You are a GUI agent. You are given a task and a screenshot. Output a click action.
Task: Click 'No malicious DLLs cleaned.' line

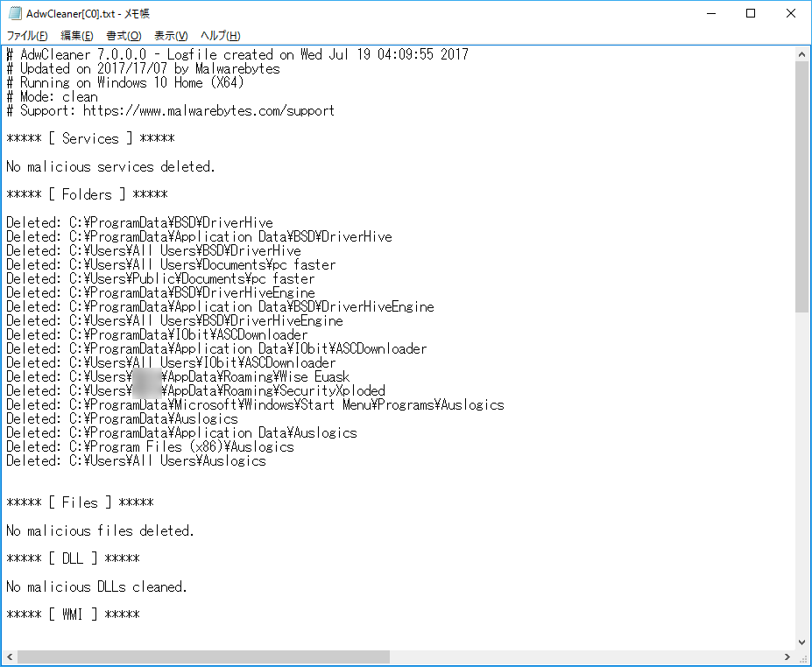point(96,586)
